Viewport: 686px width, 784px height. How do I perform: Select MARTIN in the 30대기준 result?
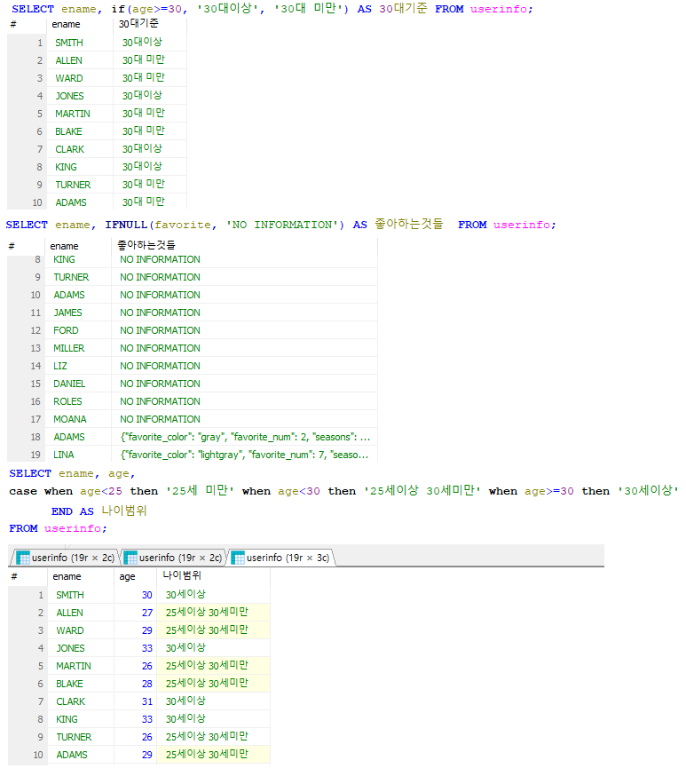pyautogui.click(x=80, y=114)
